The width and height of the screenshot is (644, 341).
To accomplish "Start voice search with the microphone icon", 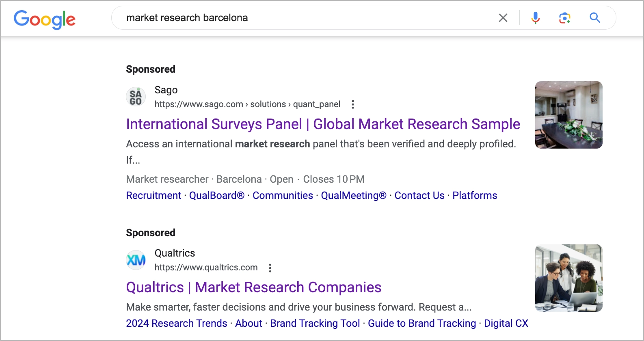I will point(536,18).
